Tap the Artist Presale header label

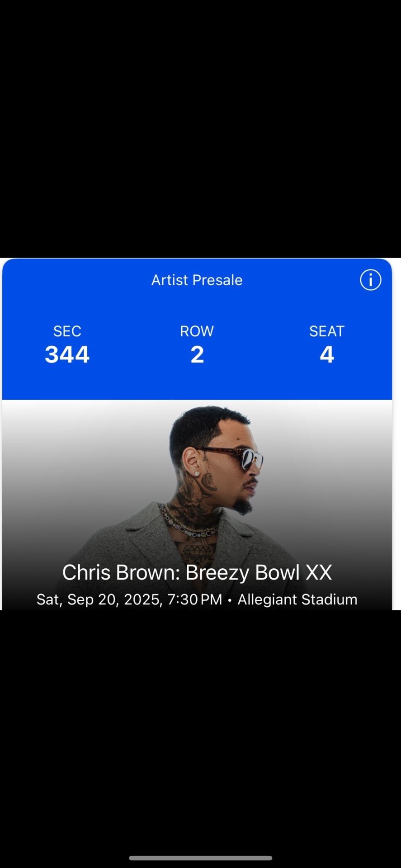[x=197, y=280]
